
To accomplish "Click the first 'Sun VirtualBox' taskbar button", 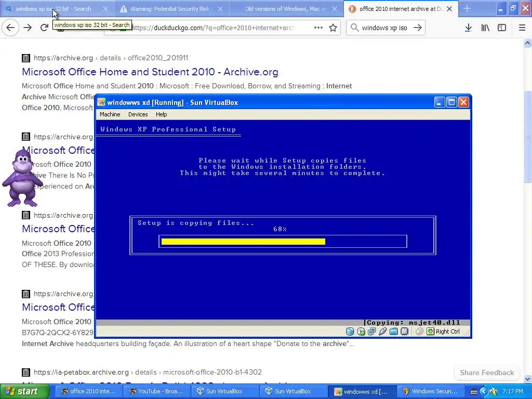I will 224,392.
